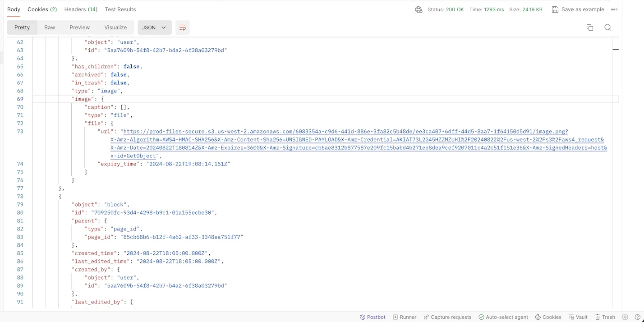Switch to the Test Results tab

tap(120, 9)
